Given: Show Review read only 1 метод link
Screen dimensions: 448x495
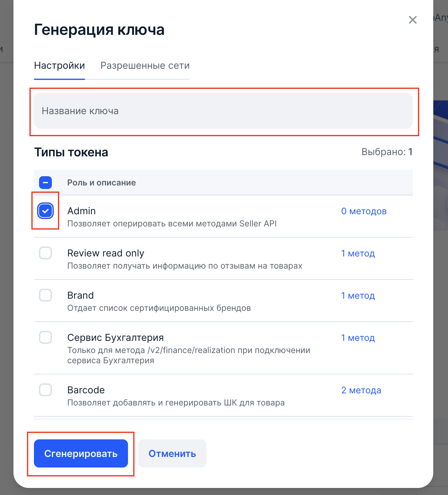Looking at the screenshot, I should pyautogui.click(x=358, y=254).
